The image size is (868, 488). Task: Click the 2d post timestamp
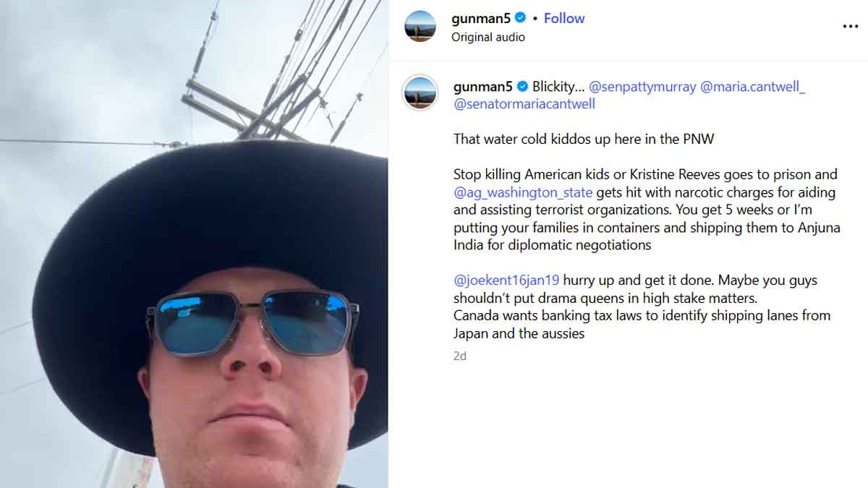460,356
